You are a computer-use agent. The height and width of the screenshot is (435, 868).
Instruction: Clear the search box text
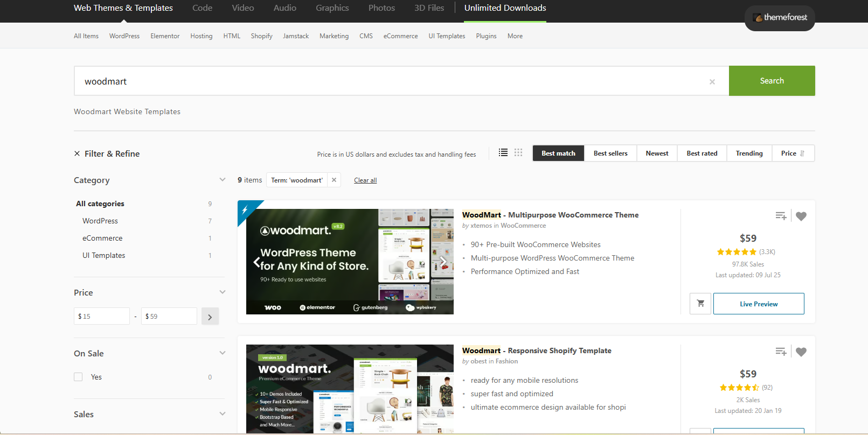tap(712, 82)
